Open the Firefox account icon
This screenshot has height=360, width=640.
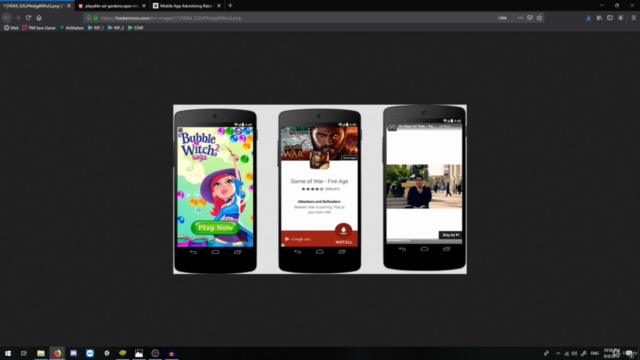[x=621, y=18]
